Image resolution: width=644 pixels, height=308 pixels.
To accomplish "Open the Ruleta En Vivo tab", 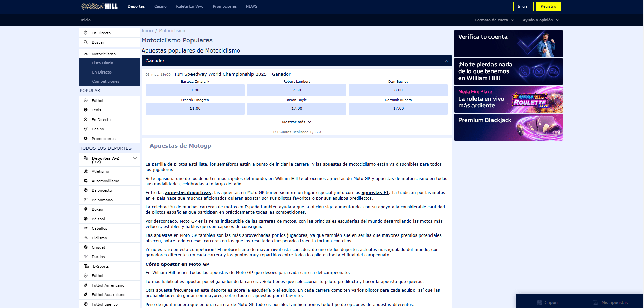I will click(x=189, y=6).
